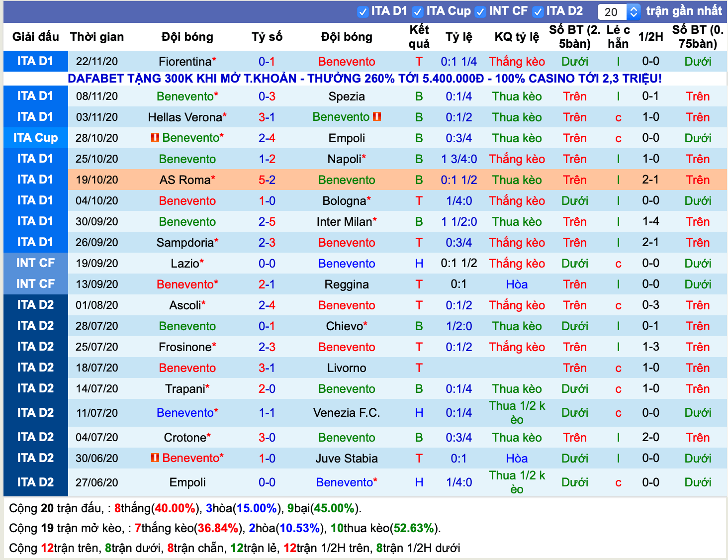Screen dimensions: 728x560
Task: Select the 'Cộng 20 trận đấu' summary line
Action: point(185,508)
